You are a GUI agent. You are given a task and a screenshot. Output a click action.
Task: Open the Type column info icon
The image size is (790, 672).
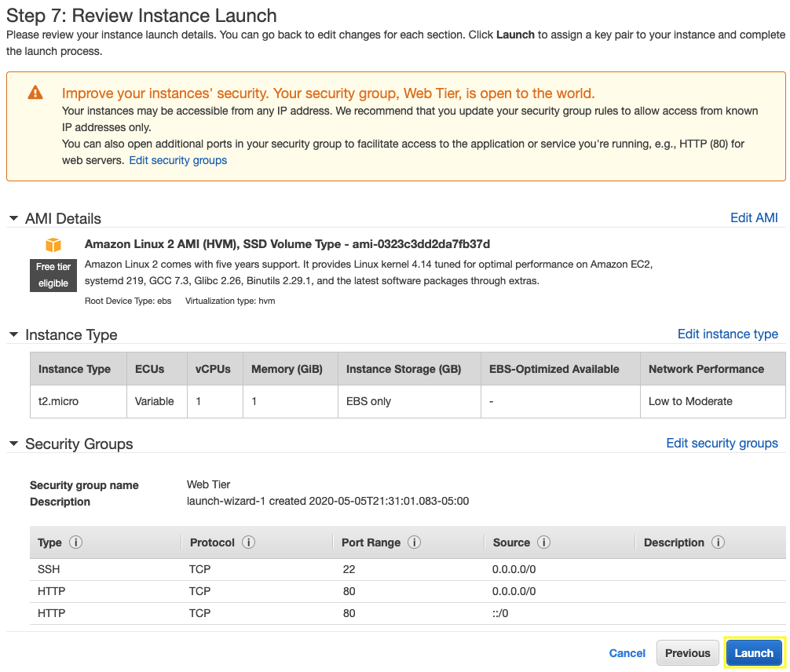point(75,542)
